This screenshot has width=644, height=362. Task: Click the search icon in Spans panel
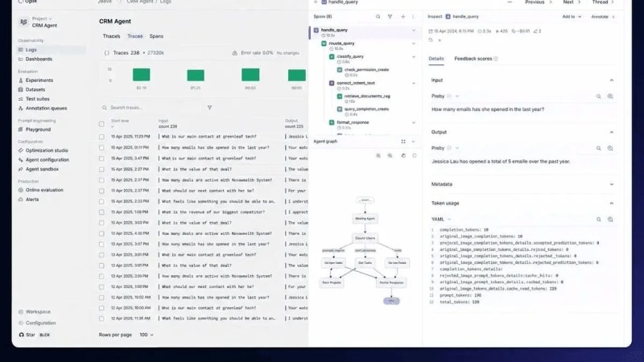(x=378, y=17)
